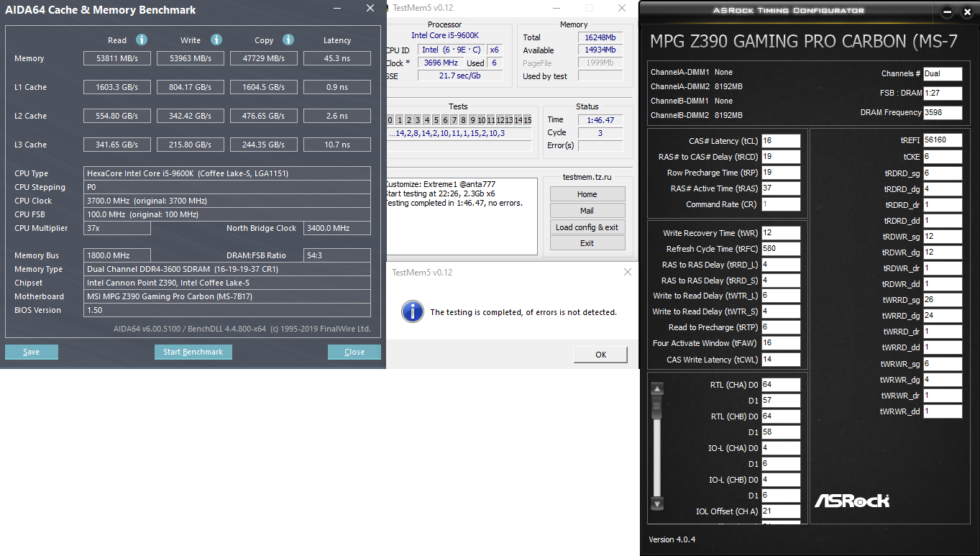Select the RTL (CHA) D0 field

[781, 385]
